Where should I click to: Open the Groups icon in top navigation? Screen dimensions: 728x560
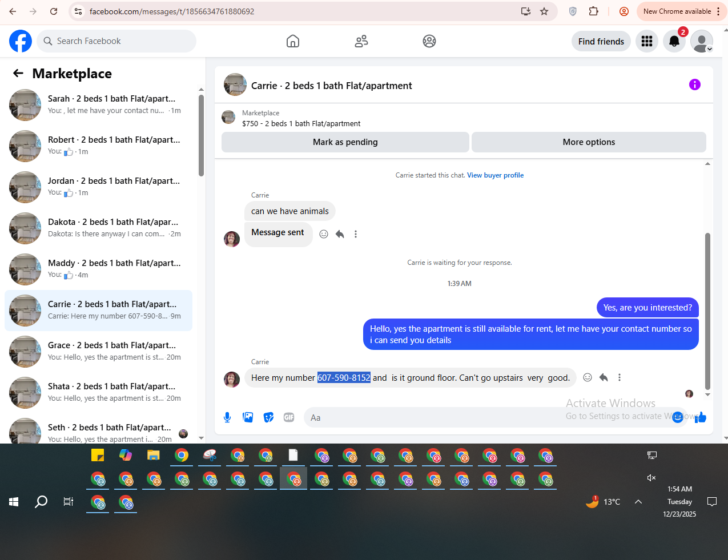tap(429, 41)
